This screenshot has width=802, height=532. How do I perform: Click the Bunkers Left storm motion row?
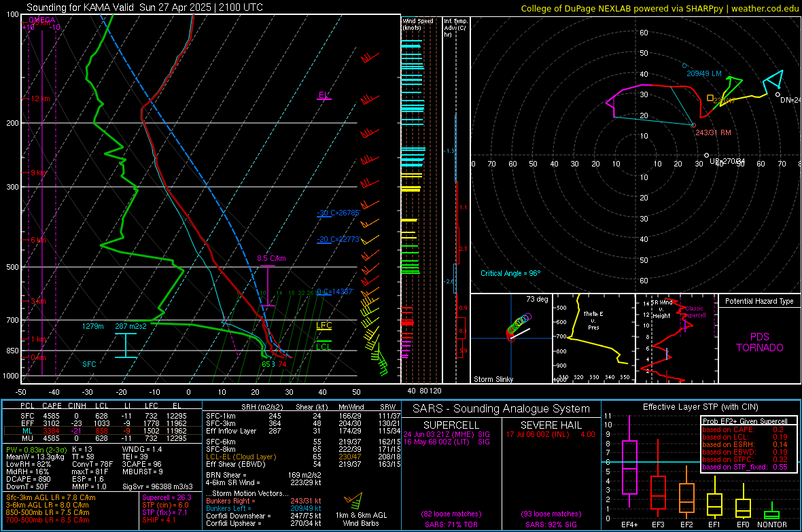(x=264, y=508)
